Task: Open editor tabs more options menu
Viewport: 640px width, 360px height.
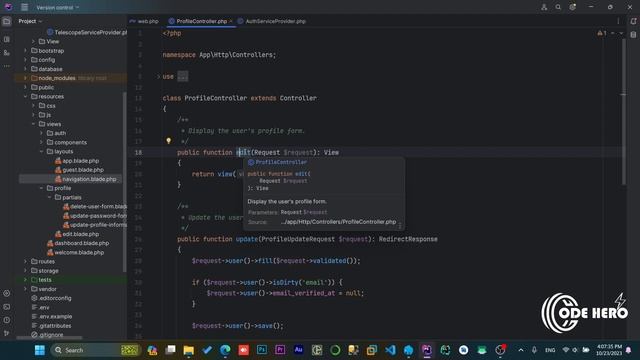Action: [618, 21]
